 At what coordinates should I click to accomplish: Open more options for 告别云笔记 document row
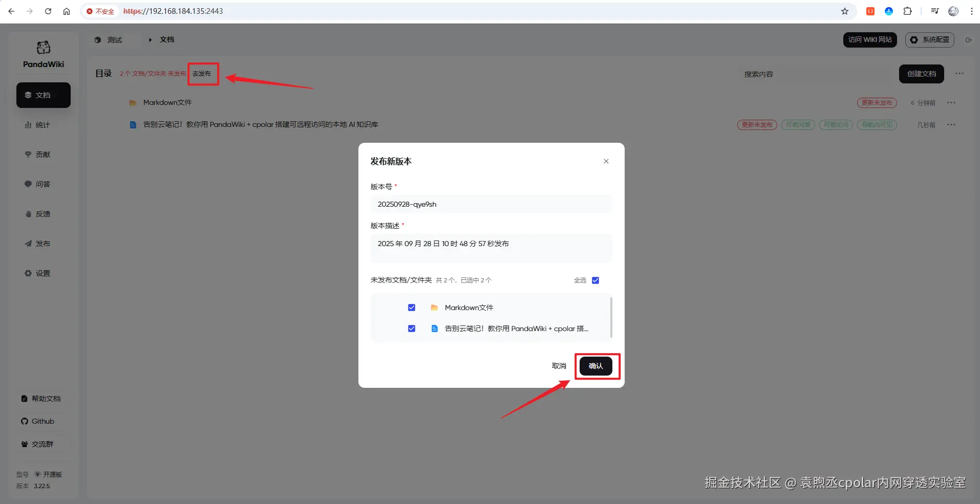point(951,125)
